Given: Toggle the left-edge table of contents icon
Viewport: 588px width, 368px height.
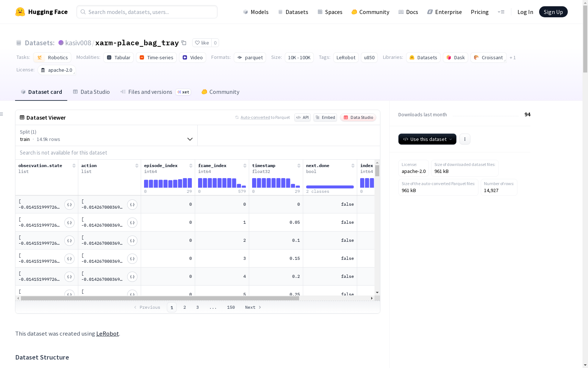Looking at the screenshot, I should point(1,114).
